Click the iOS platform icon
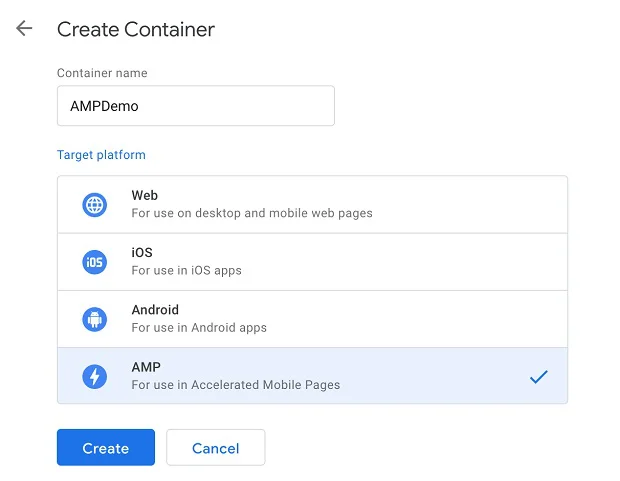The height and width of the screenshot is (481, 620). [94, 262]
